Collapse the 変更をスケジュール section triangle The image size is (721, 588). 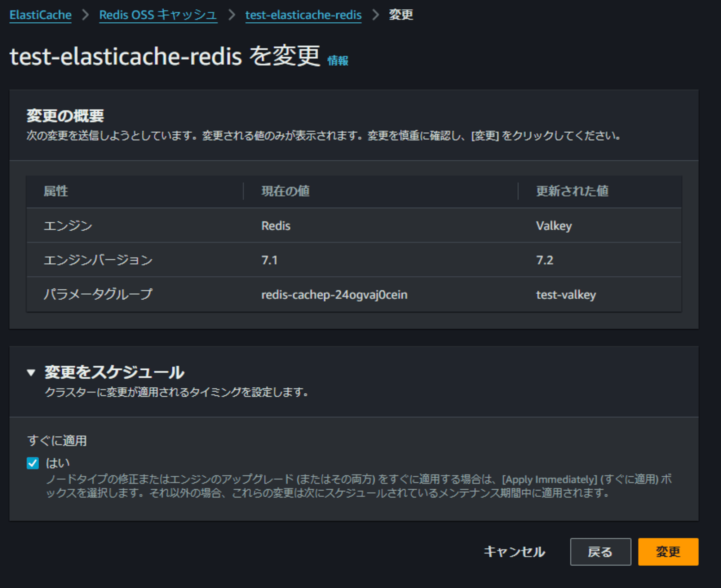coord(31,372)
